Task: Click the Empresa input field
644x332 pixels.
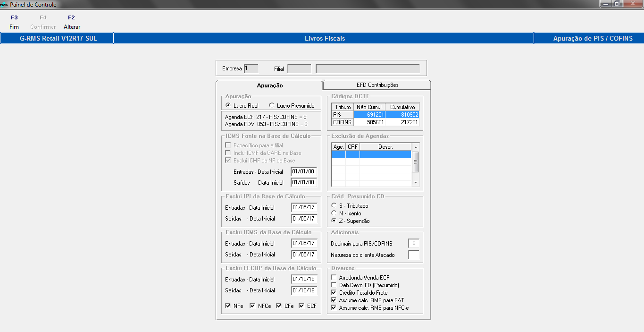Action: click(x=251, y=68)
